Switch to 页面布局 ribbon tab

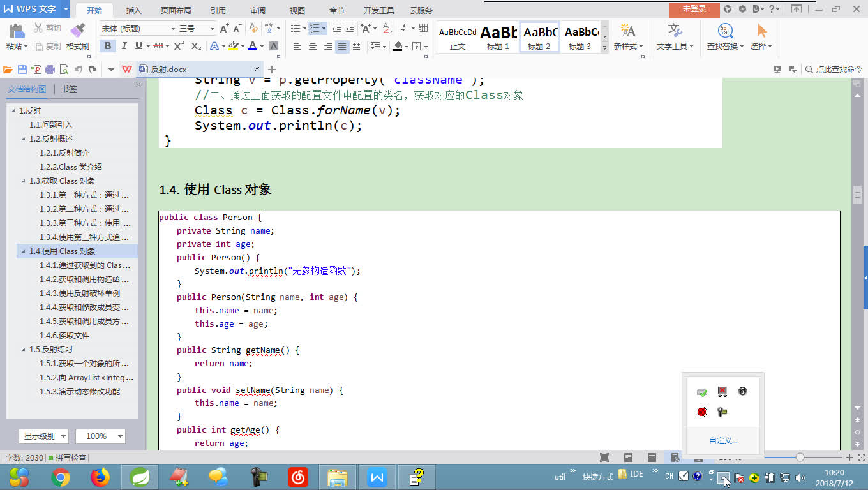click(x=176, y=10)
